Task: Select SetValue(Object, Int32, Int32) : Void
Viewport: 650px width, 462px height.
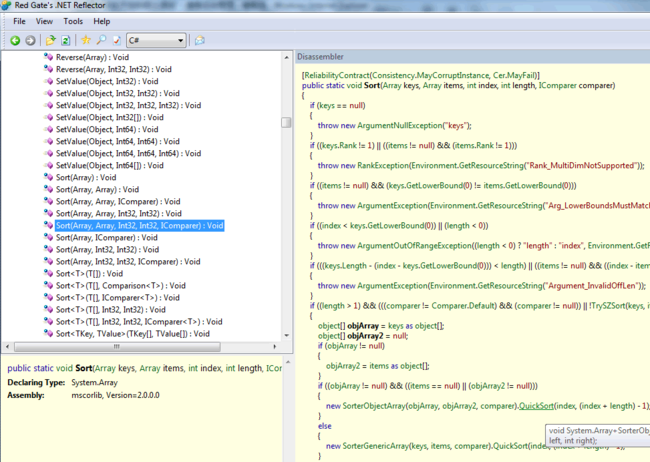Action: click(x=118, y=93)
